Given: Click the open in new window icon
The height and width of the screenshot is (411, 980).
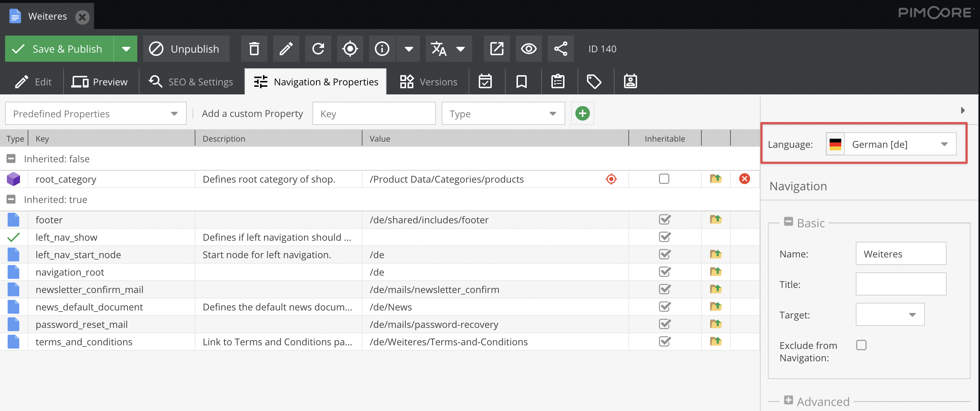Looking at the screenshot, I should click(x=497, y=49).
